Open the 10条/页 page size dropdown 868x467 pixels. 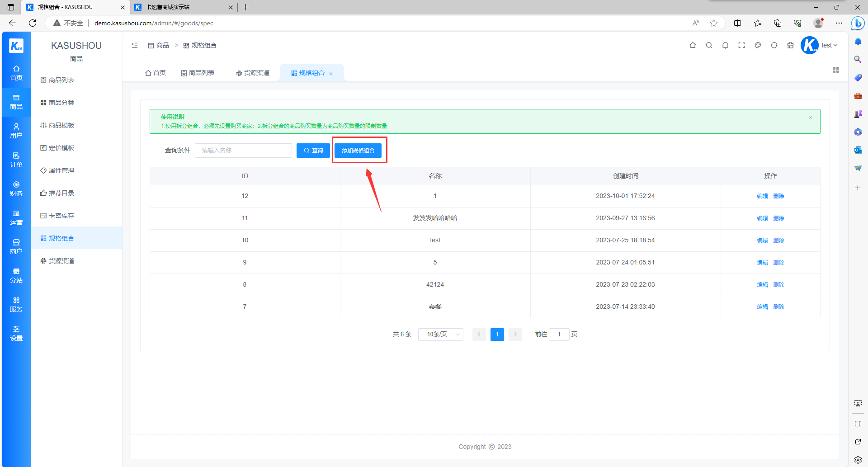[441, 334]
